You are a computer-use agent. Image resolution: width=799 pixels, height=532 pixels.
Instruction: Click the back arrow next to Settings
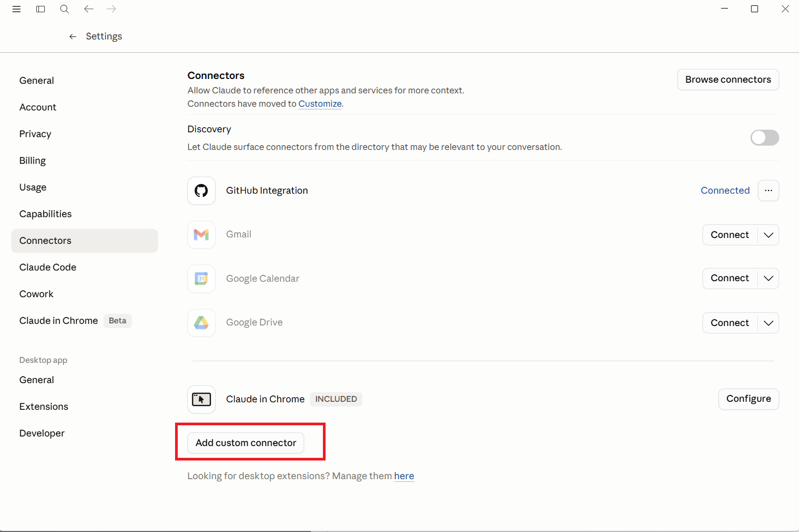pyautogui.click(x=73, y=36)
